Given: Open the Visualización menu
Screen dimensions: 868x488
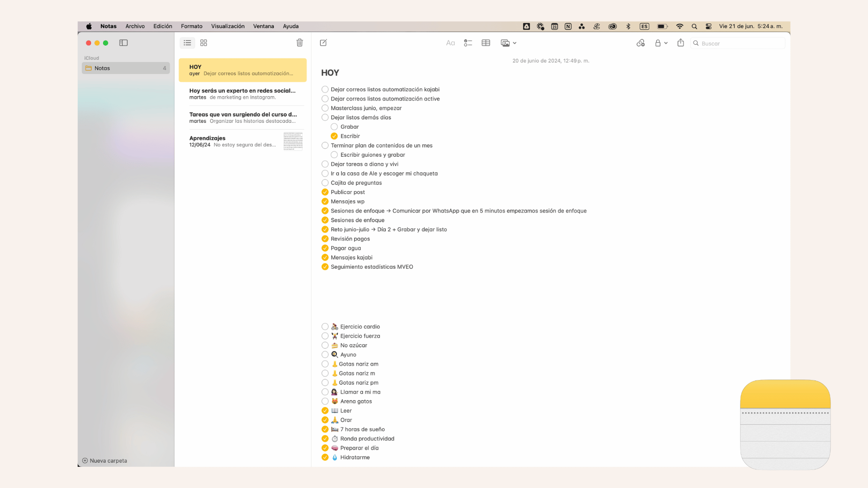Looking at the screenshot, I should tap(227, 26).
